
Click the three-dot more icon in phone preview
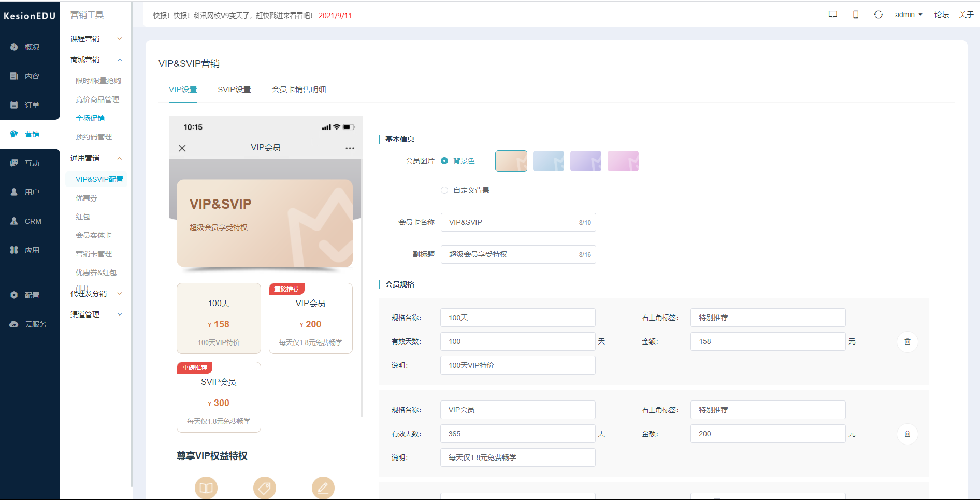[x=350, y=148]
